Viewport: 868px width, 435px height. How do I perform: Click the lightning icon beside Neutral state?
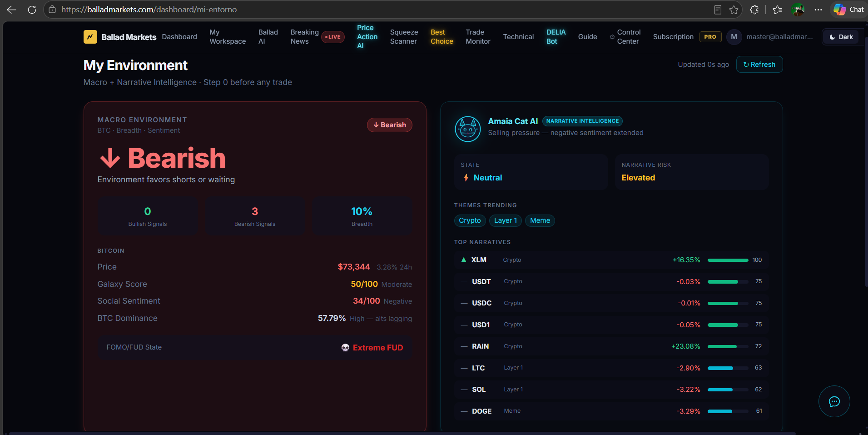point(466,178)
